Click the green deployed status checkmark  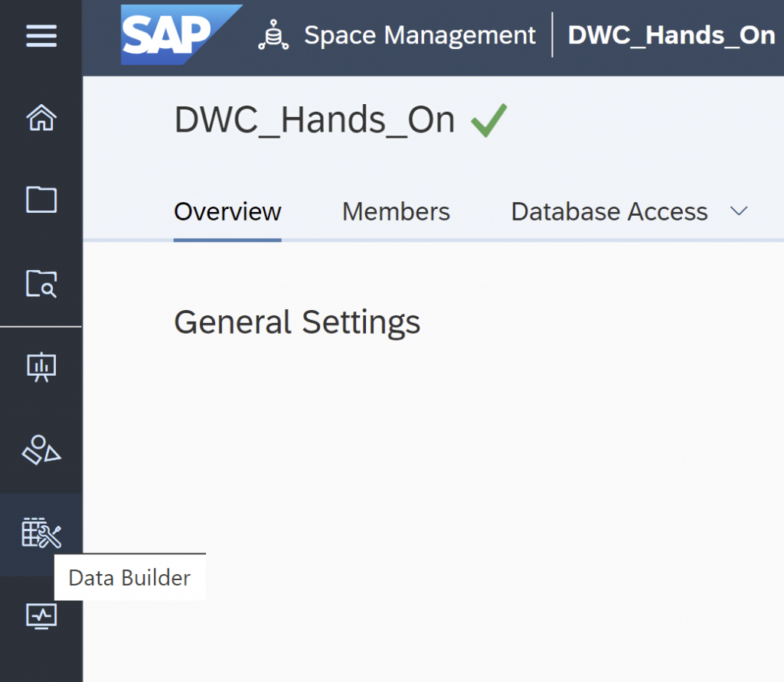489,120
